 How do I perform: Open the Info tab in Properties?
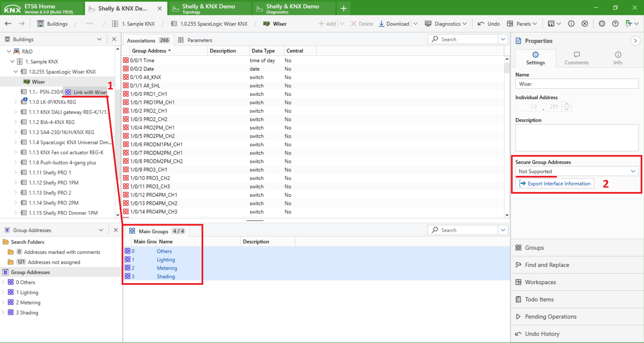(617, 58)
